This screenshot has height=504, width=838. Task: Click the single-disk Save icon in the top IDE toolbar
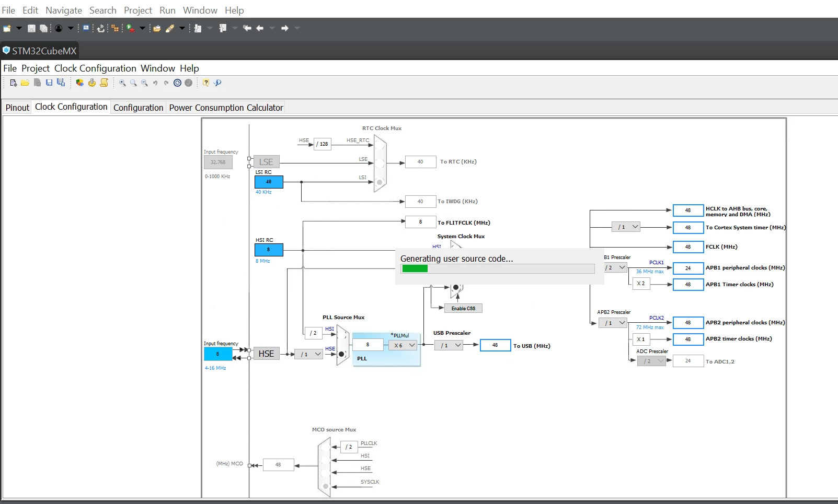(31, 28)
